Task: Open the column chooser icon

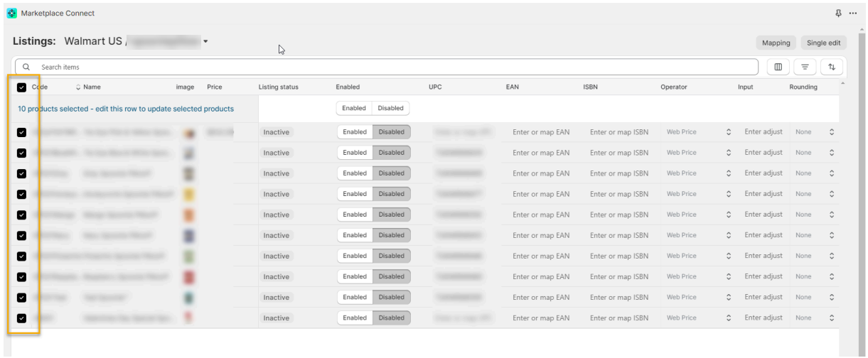Action: [x=778, y=67]
